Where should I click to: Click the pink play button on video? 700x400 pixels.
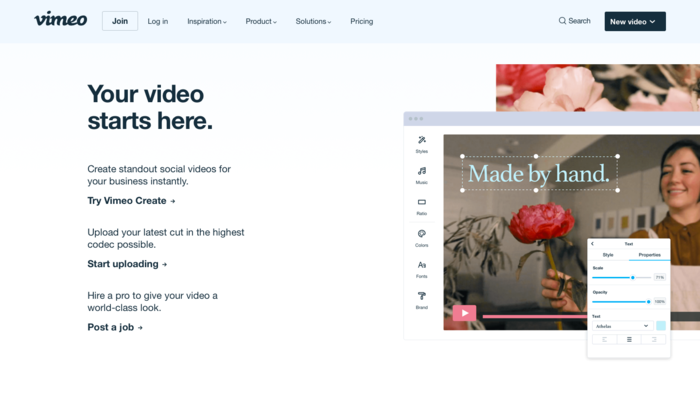point(464,313)
